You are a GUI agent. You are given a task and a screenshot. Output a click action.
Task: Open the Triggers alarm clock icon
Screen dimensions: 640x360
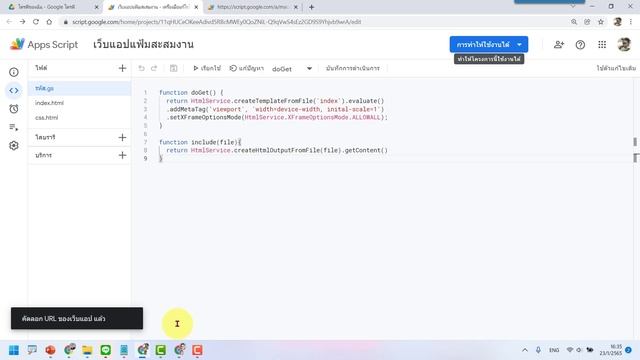14,109
